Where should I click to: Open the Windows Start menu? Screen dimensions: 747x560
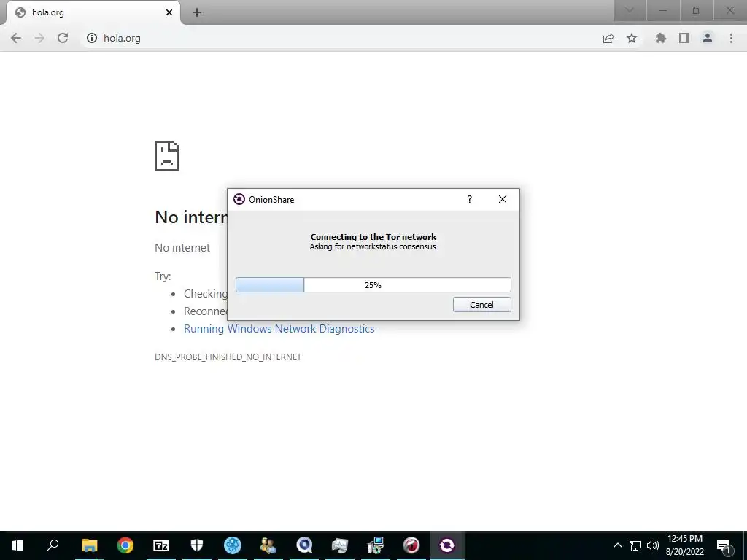point(18,545)
